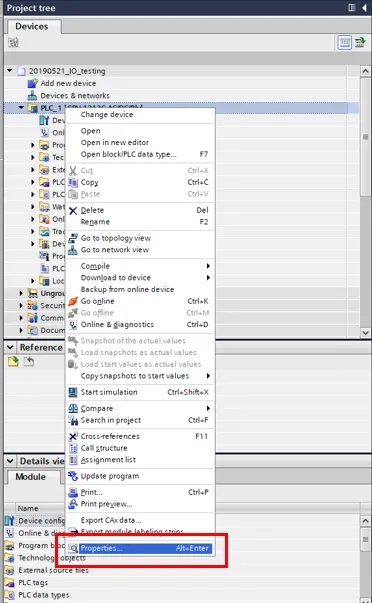The image size is (372, 603).
Task: Click the Search in project binoculars icon
Action: click(x=73, y=420)
